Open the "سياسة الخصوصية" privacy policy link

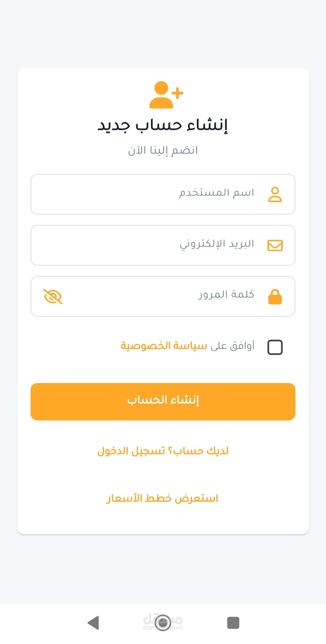(164, 346)
